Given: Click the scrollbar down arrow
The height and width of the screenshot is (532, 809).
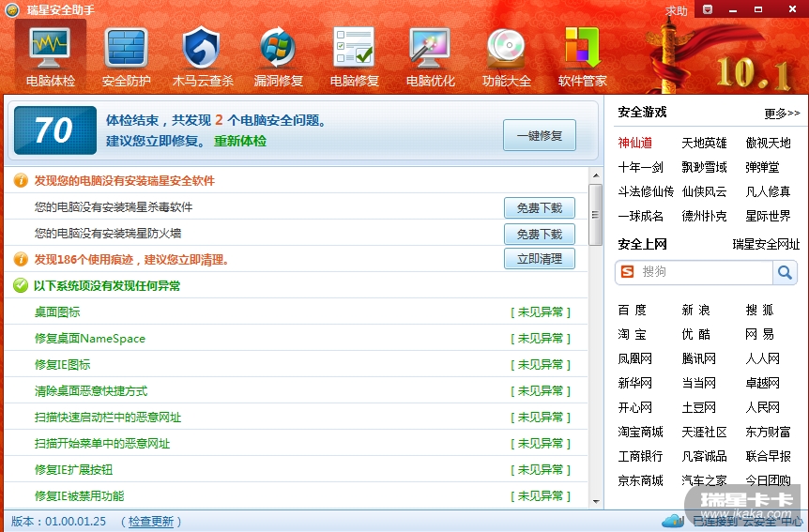Looking at the screenshot, I should pyautogui.click(x=596, y=501).
